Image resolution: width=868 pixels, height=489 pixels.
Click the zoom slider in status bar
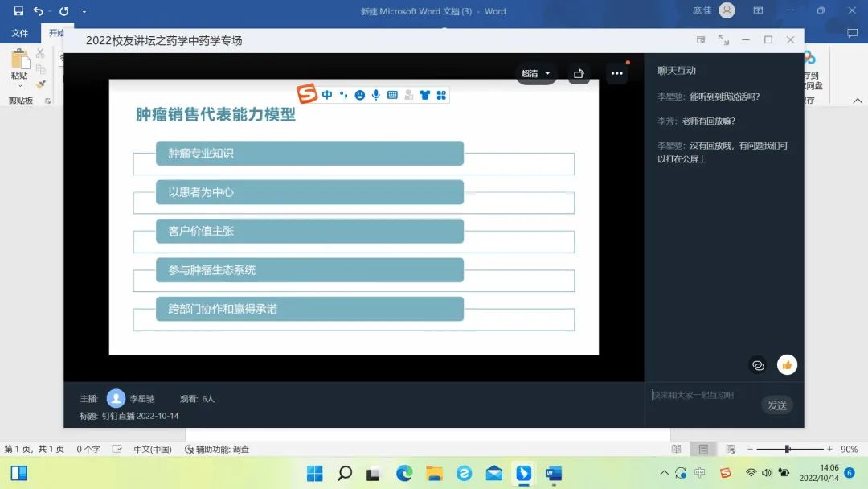click(788, 449)
